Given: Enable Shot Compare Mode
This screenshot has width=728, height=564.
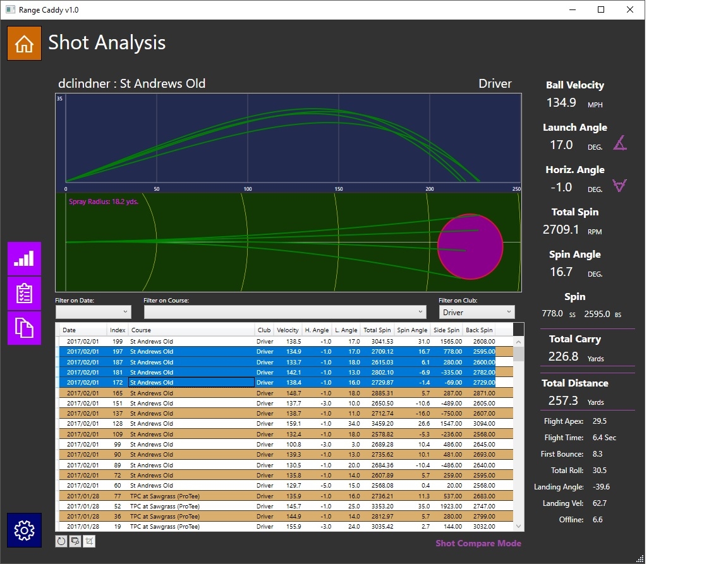Looking at the screenshot, I should (478, 543).
